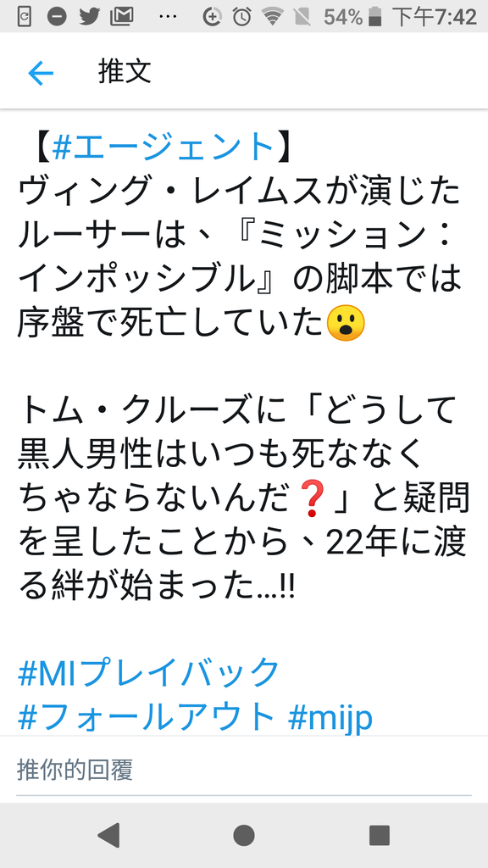
Task: Tap the Android recent apps square
Action: tap(380, 835)
